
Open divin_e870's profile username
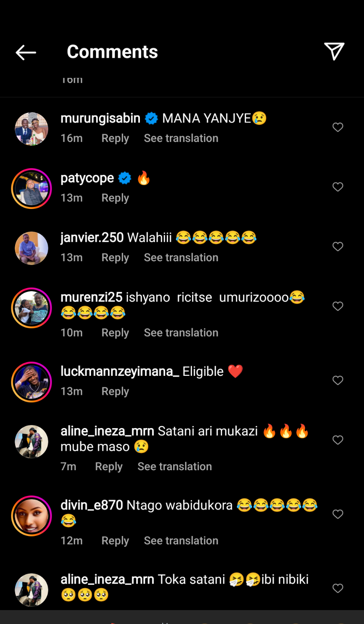tap(92, 505)
